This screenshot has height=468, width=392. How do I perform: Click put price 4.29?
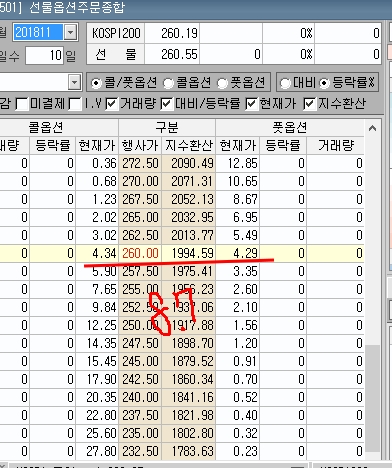(238, 253)
